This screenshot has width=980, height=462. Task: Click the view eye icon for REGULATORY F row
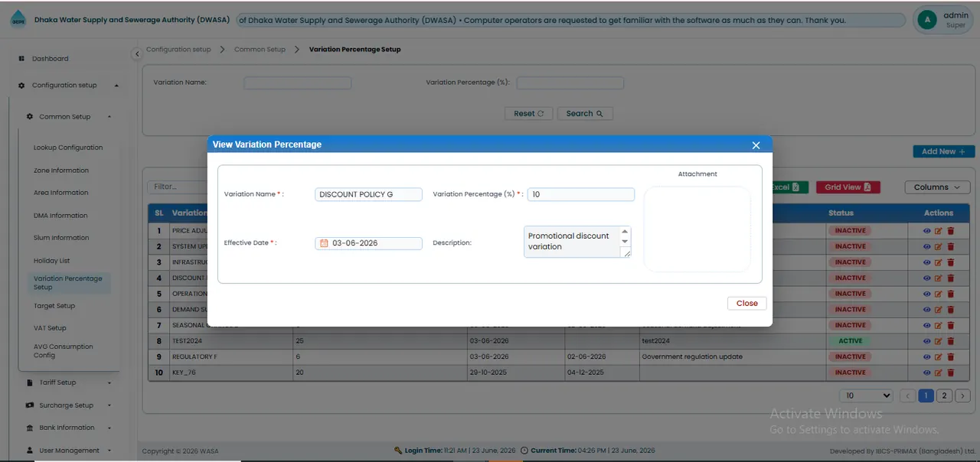pyautogui.click(x=927, y=357)
